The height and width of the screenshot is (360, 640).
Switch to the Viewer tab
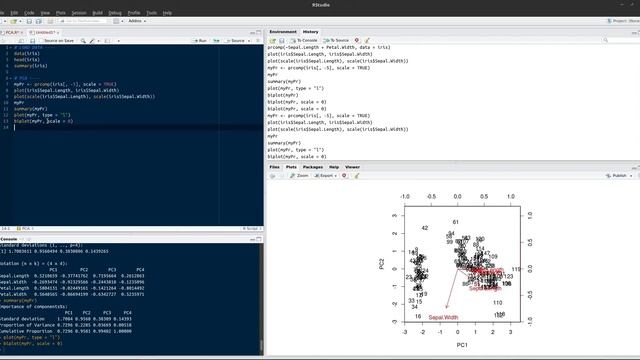tap(352, 167)
